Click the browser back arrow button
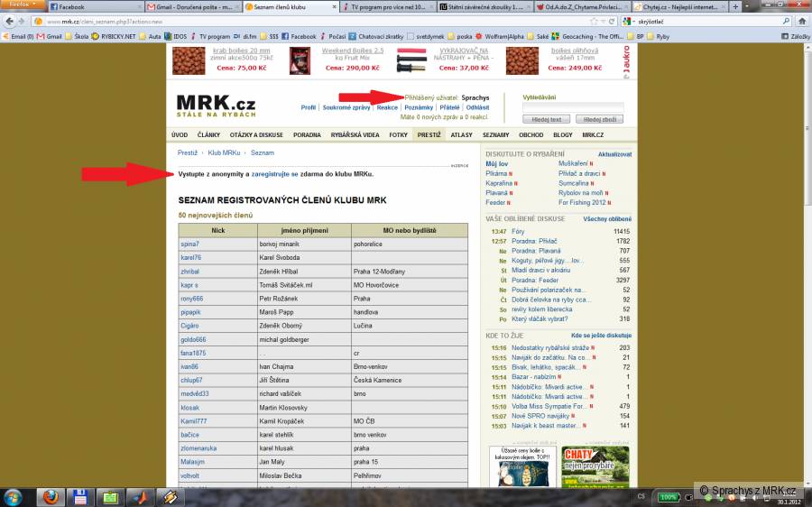 coord(9,22)
